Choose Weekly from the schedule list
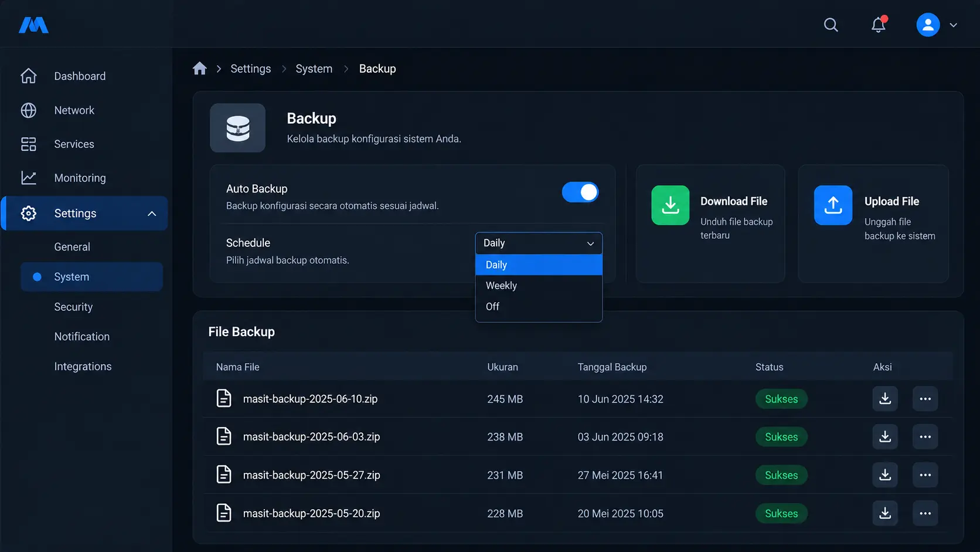Viewport: 980px width, 552px height. click(x=539, y=286)
